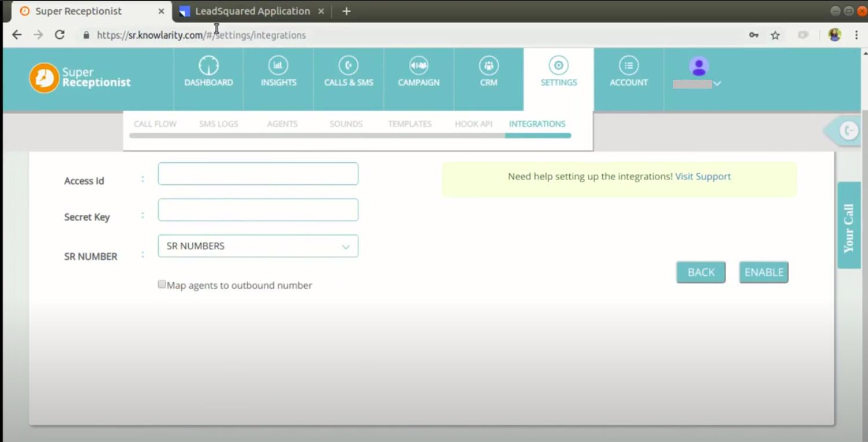Click the extension icon beside bookmark star
868x442 pixels.
(803, 35)
